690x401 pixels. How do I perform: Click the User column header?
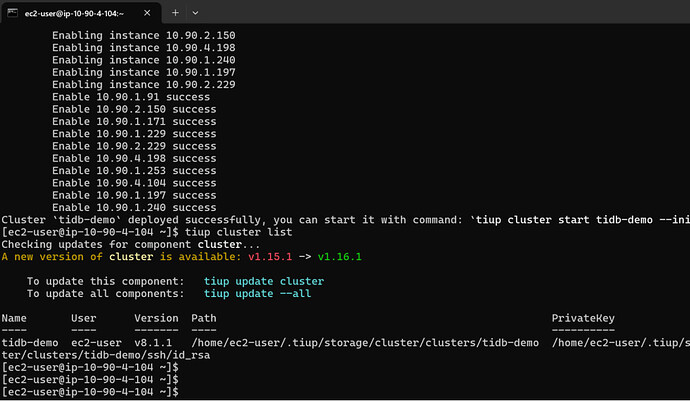83,318
